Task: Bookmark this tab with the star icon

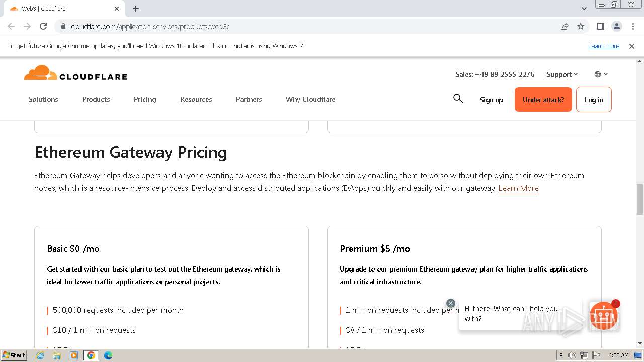Action: click(581, 26)
